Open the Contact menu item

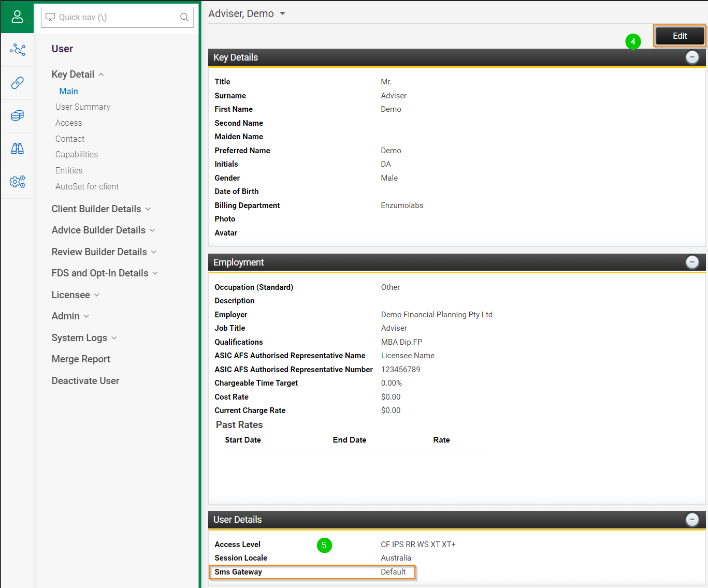point(70,139)
